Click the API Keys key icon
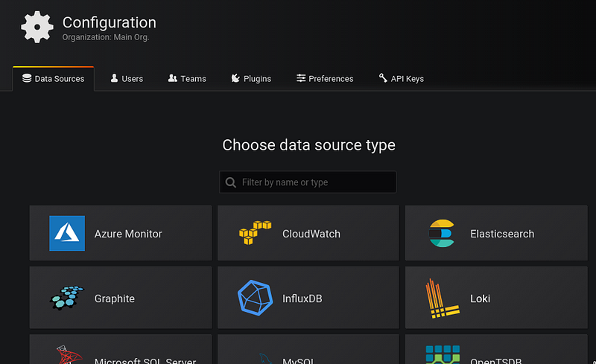The image size is (596, 364). (383, 78)
